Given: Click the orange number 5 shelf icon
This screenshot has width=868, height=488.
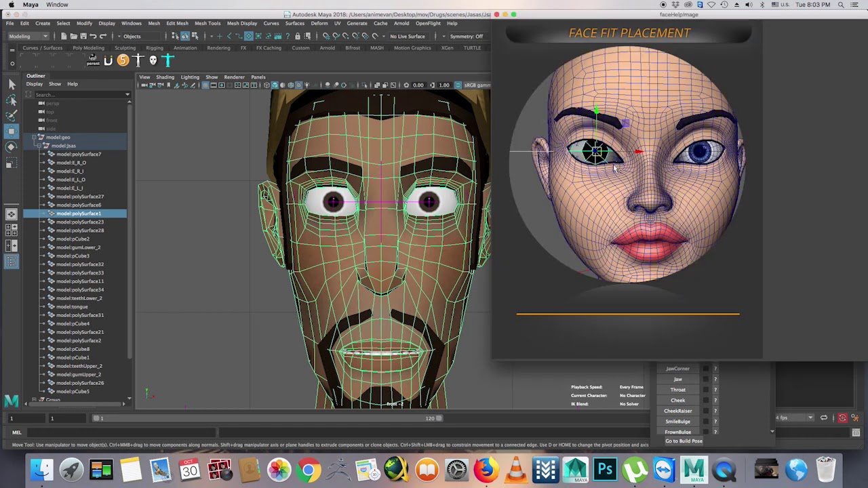Looking at the screenshot, I should click(x=123, y=61).
